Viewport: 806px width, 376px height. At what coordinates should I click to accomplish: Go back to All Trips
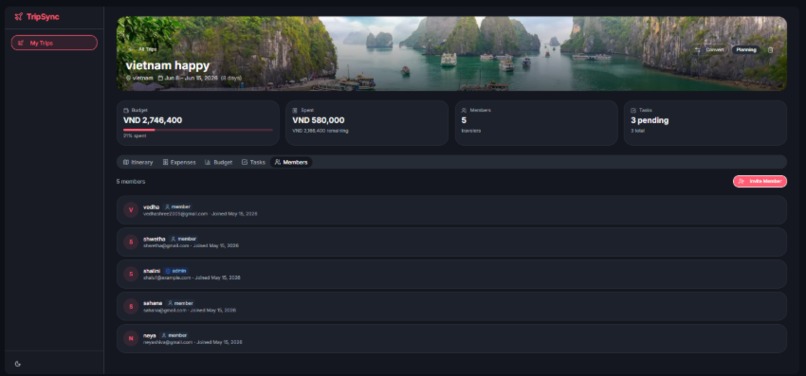point(143,49)
